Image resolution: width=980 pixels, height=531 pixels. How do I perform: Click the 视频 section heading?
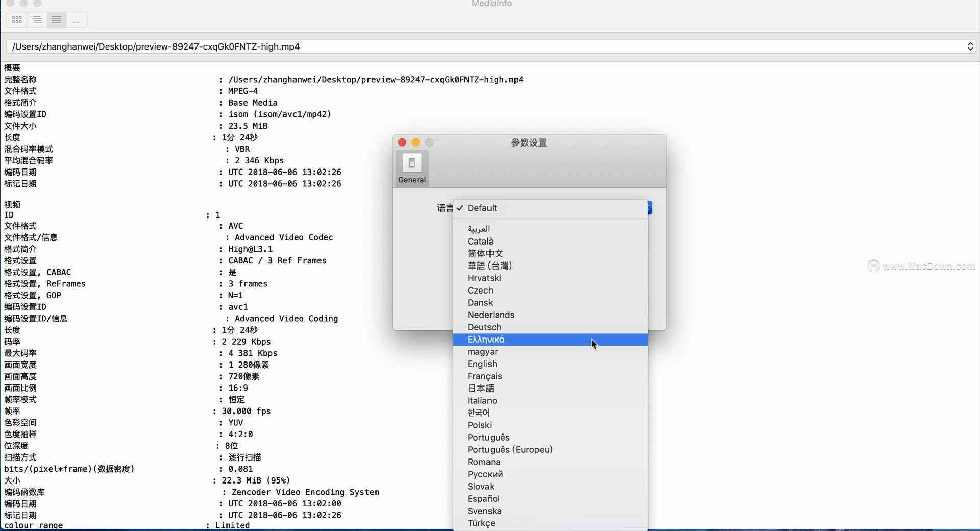click(x=12, y=204)
